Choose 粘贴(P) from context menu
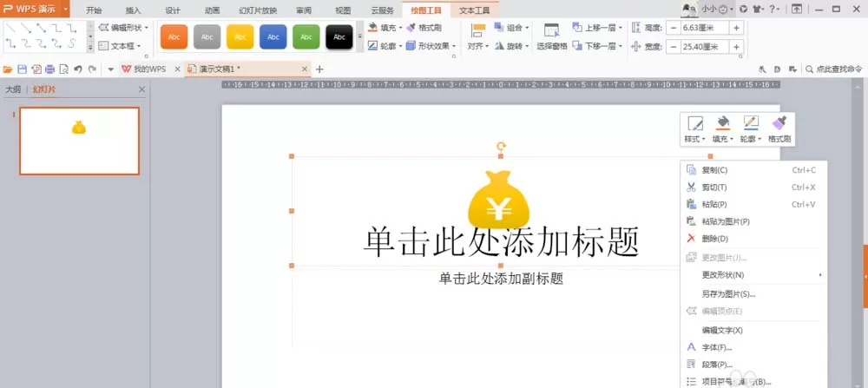Screen dimensions: 868x388 click(753, 204)
